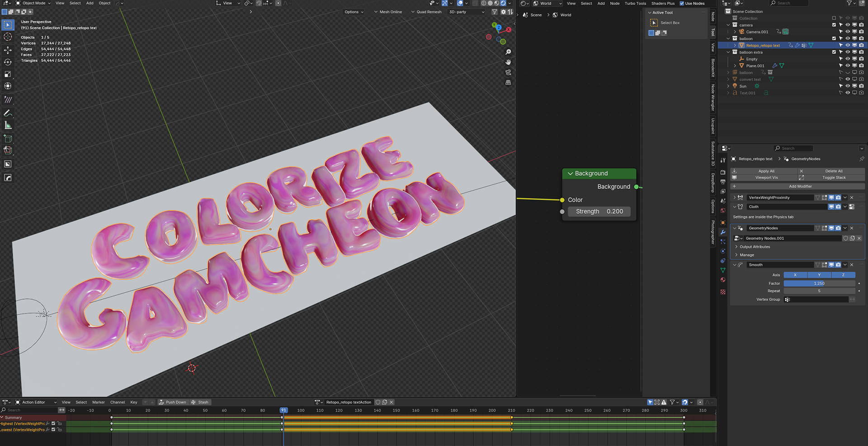The height and width of the screenshot is (446, 868).
Task: Toggle camera view gizmo icon
Action: (x=508, y=72)
